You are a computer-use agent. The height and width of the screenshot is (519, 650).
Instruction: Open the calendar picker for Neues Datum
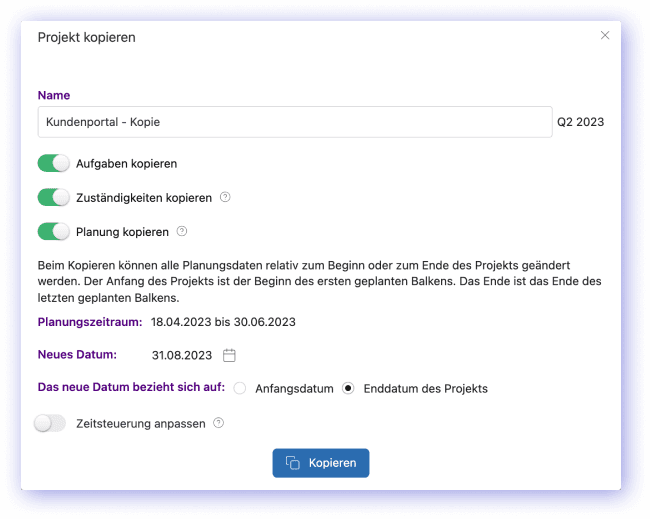point(229,355)
